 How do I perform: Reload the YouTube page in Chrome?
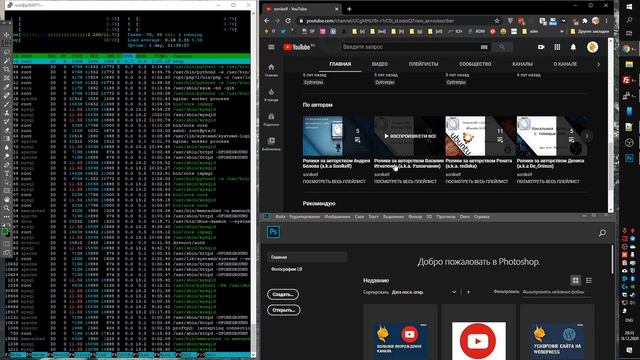tap(288, 20)
